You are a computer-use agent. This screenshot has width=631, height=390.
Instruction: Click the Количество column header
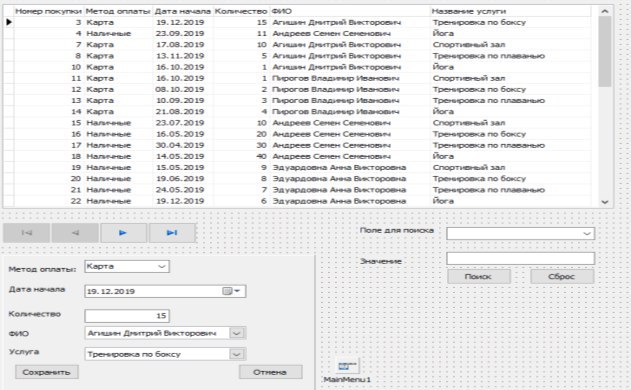241,11
